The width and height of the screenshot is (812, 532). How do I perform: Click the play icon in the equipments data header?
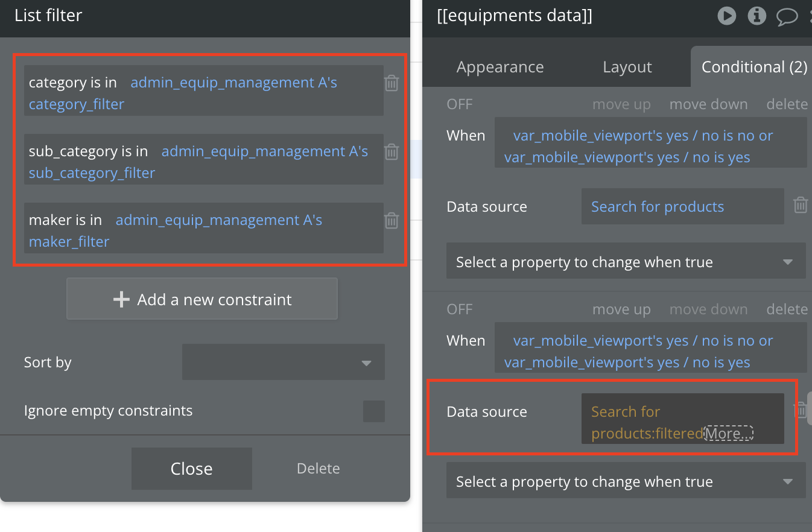pos(727,16)
